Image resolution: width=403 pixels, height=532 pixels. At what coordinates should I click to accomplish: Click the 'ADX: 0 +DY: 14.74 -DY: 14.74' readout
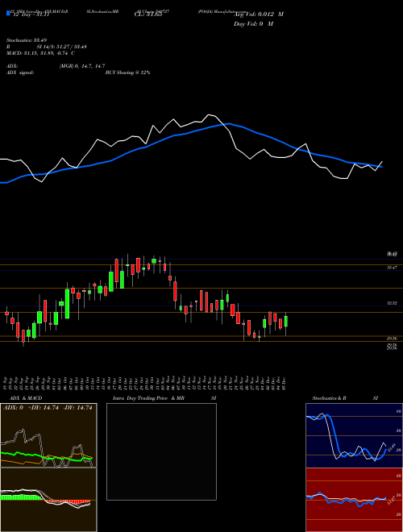coord(48,408)
